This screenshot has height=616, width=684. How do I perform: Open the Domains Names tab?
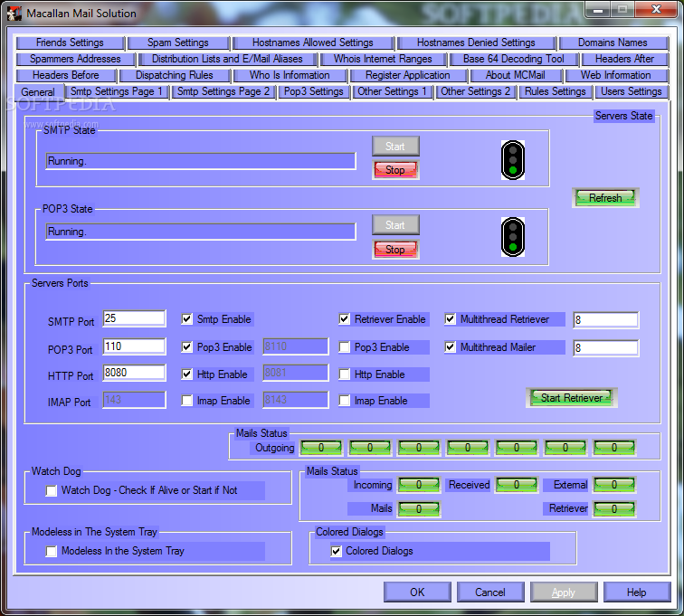[x=613, y=43]
